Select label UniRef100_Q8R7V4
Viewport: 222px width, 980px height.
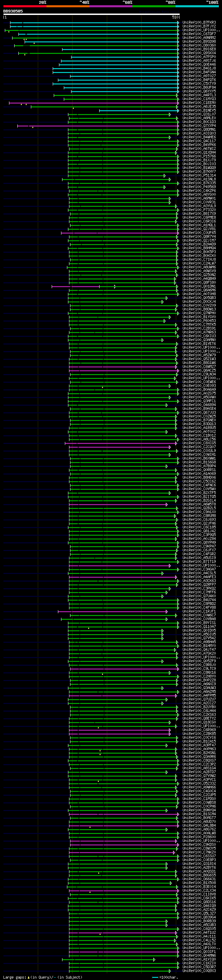(x=199, y=237)
